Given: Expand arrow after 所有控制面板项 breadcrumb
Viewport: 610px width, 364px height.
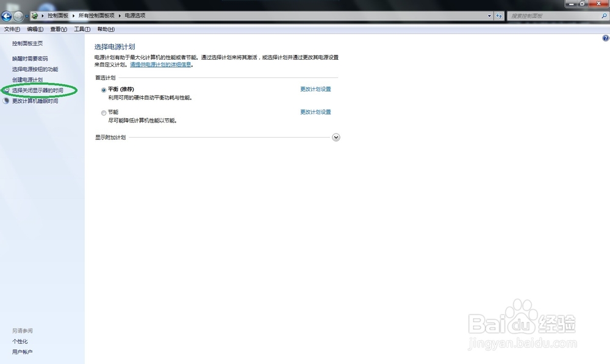Looking at the screenshot, I should coord(120,16).
